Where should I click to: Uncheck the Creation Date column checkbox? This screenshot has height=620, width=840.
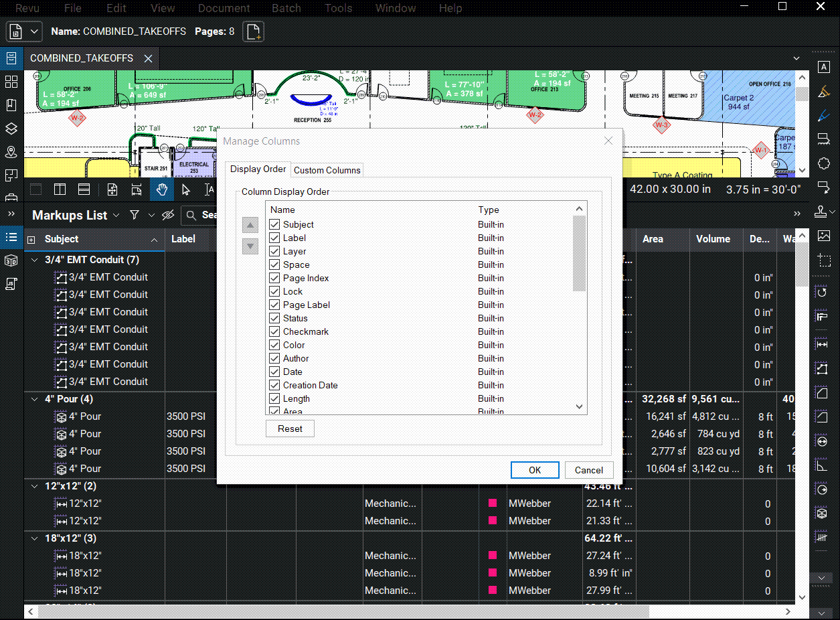click(274, 385)
